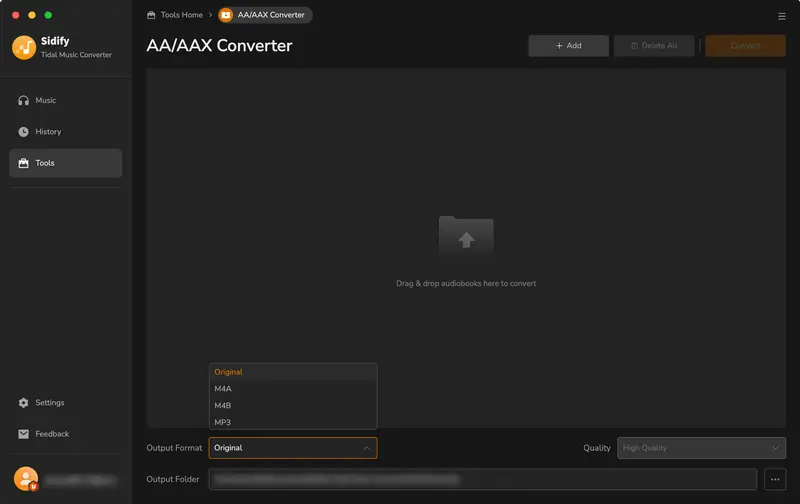Collapse the Output Format dropdown
This screenshot has width=800, height=504.
click(293, 448)
